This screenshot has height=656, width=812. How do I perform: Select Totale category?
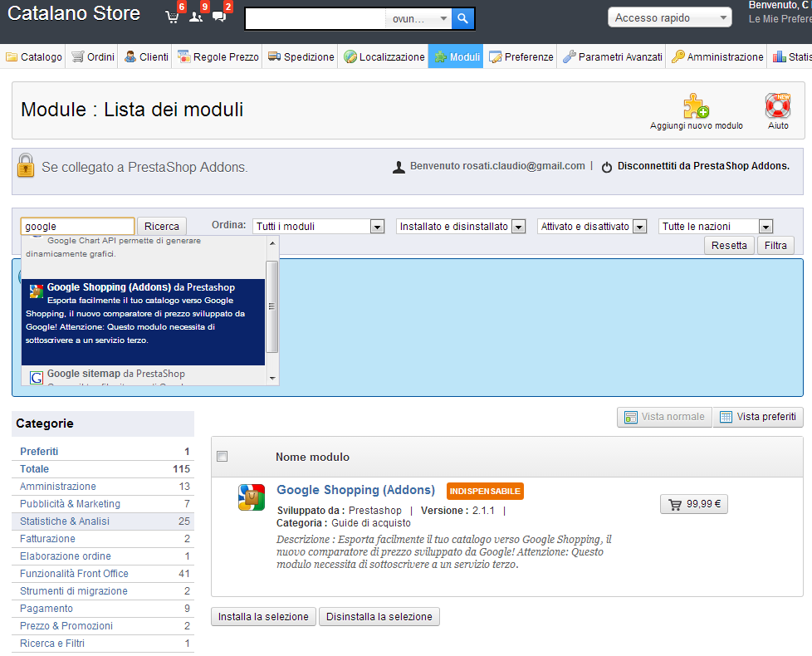coord(102,469)
